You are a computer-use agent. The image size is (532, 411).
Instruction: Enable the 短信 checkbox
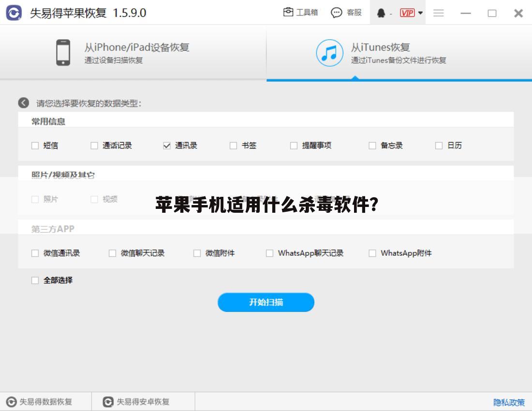[35, 145]
